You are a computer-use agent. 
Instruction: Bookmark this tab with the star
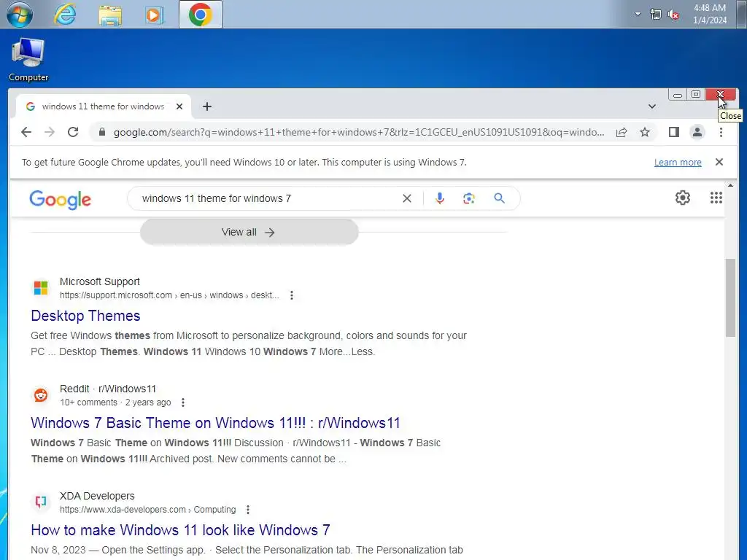tap(645, 133)
